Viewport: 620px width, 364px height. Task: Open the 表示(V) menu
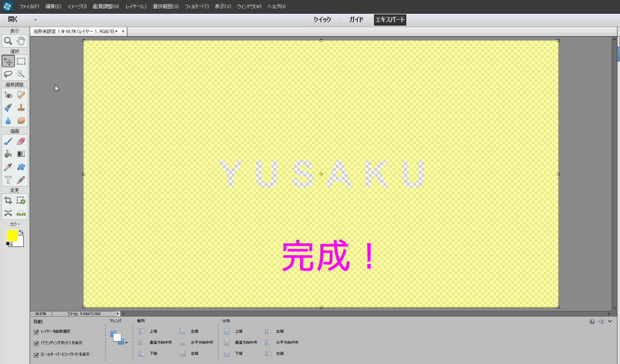coord(223,6)
